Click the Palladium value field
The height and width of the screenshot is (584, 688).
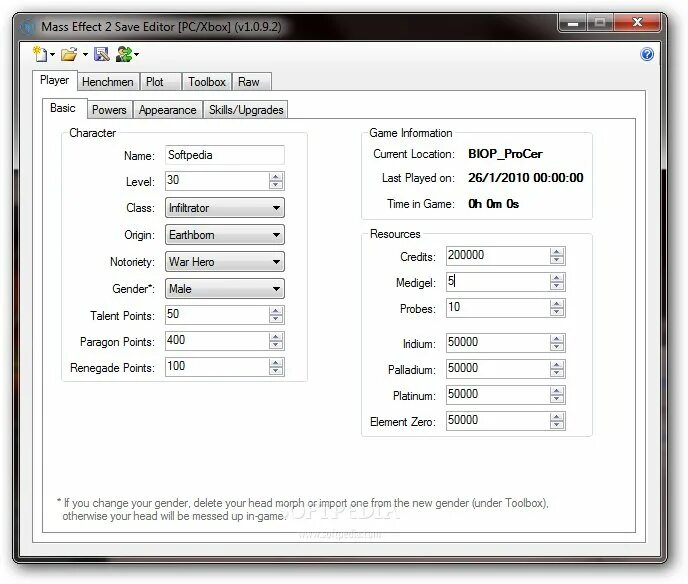[x=498, y=369]
